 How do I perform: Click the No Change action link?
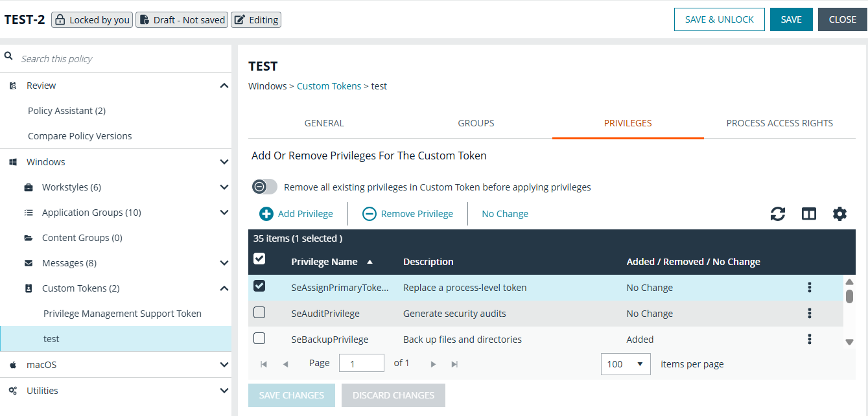505,214
